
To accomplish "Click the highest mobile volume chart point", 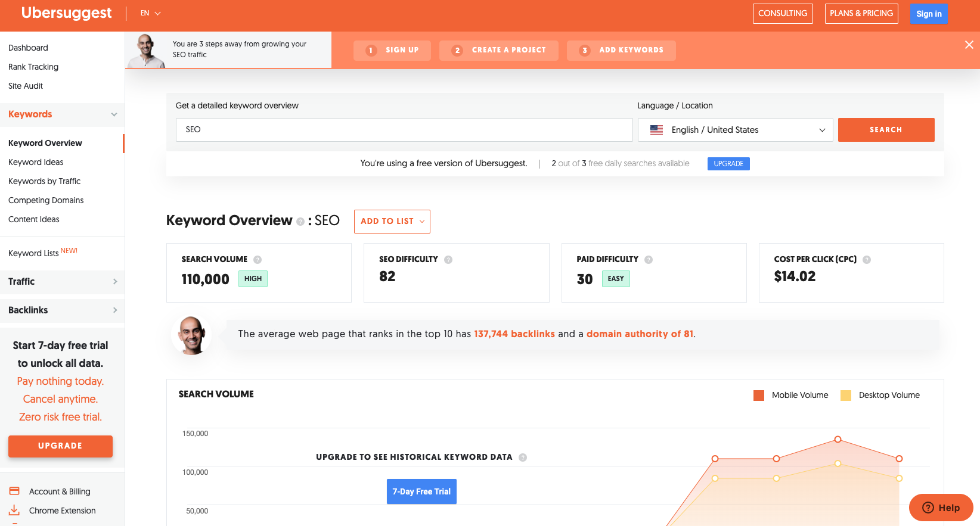I will click(x=838, y=439).
